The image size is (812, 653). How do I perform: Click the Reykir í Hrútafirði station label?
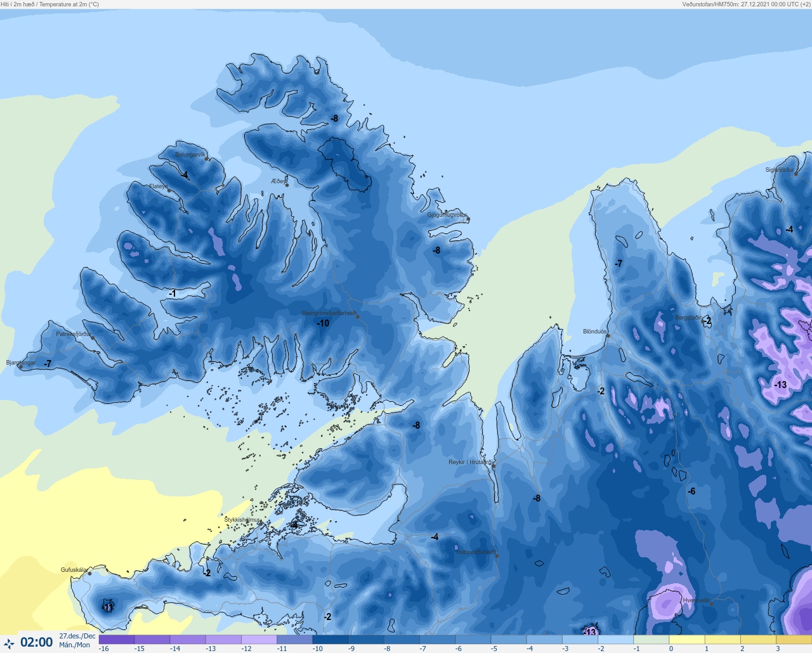coord(471,462)
